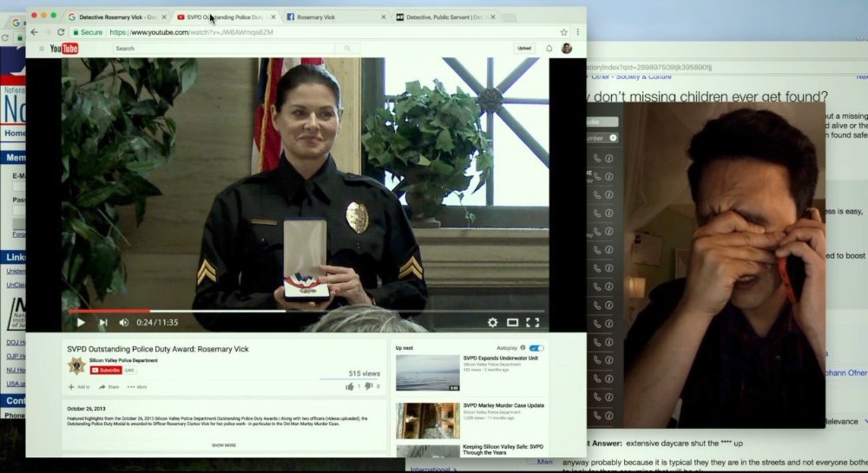
Task: Mute the video with the speaker icon
Action: coord(124,322)
